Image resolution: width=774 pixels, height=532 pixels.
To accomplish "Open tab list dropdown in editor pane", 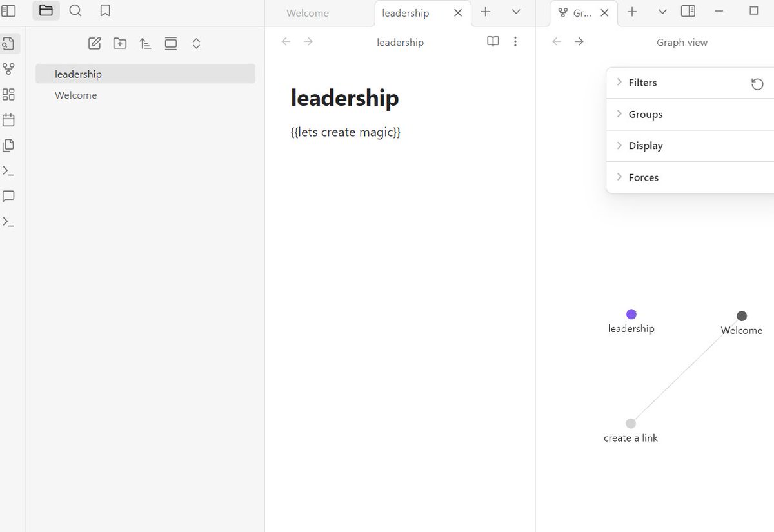I will click(516, 12).
